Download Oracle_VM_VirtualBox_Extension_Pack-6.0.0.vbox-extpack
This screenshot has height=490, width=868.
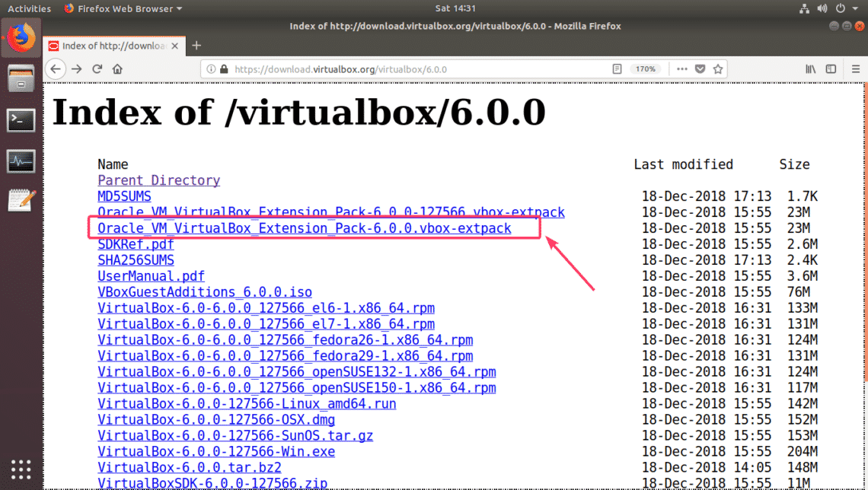click(x=305, y=228)
